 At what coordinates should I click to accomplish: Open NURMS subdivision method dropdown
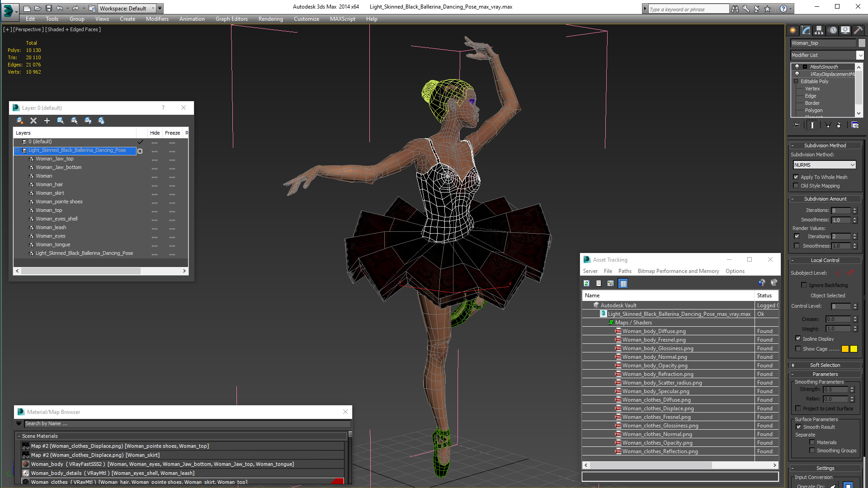tap(825, 165)
